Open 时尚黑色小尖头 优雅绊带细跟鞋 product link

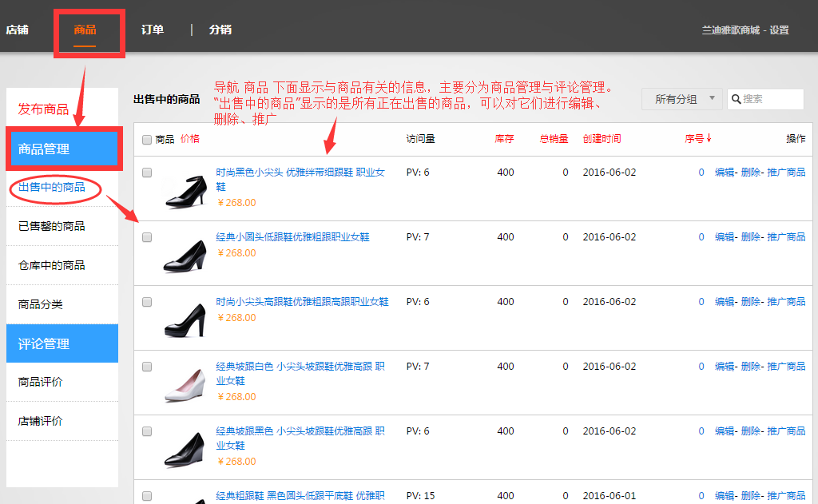pyautogui.click(x=300, y=180)
